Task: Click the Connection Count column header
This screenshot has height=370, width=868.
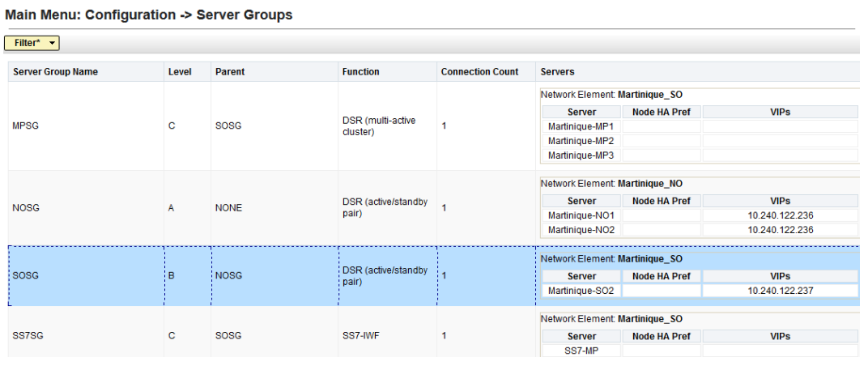Action: (479, 72)
